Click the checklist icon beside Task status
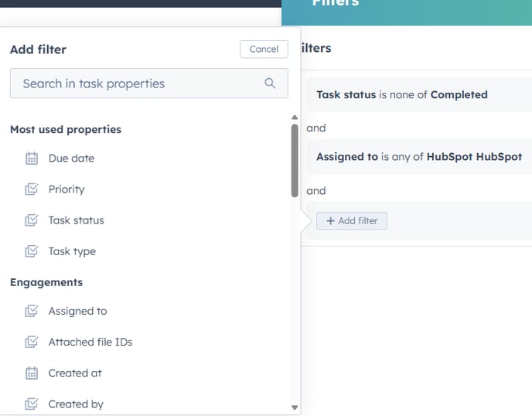Viewport: 532px width, 416px height. pos(32,220)
